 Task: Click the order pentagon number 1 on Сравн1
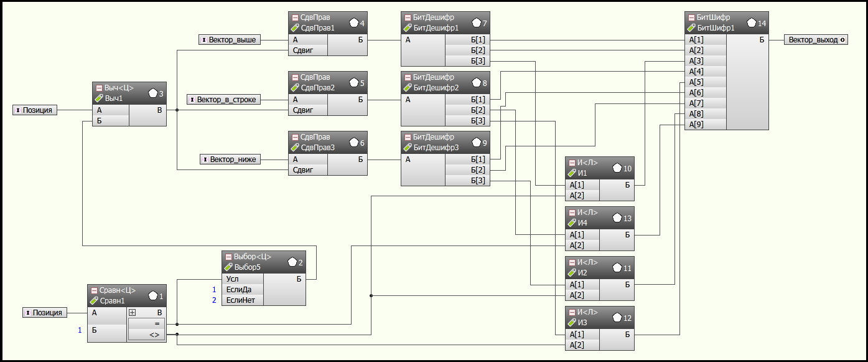(x=153, y=295)
